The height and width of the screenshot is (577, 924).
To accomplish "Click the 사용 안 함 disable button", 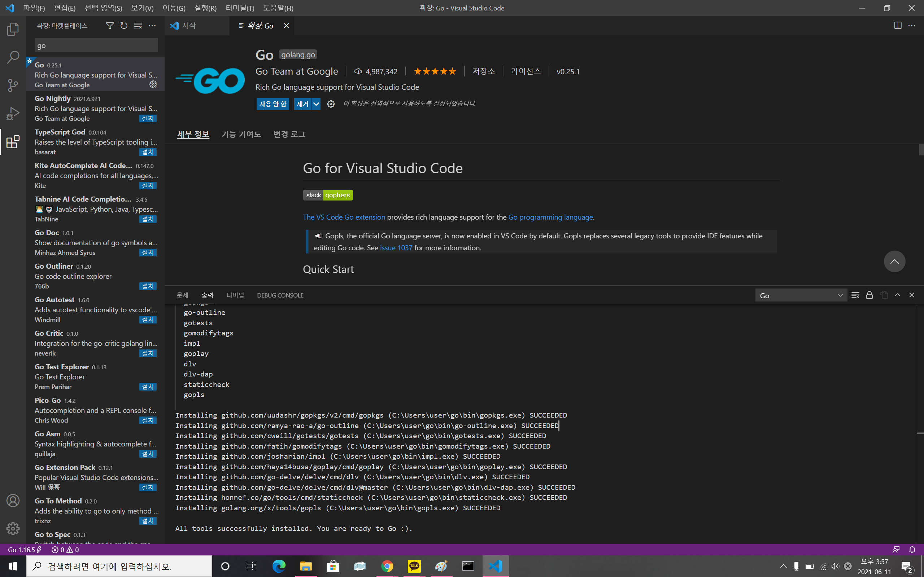I will [x=273, y=104].
